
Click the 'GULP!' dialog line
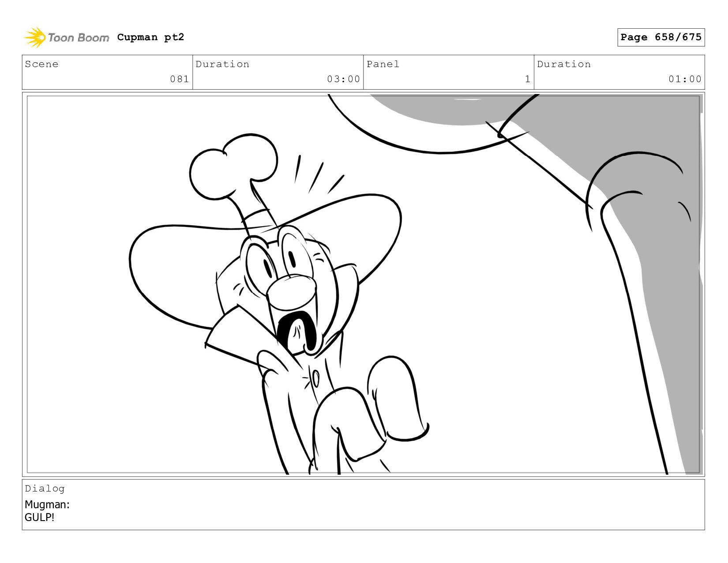[39, 518]
